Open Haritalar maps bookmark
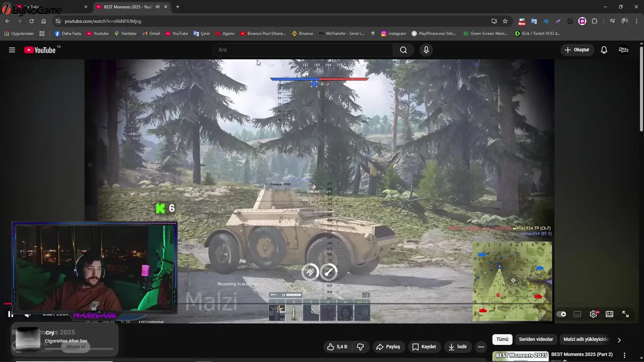This screenshot has width=644, height=362. click(x=125, y=34)
